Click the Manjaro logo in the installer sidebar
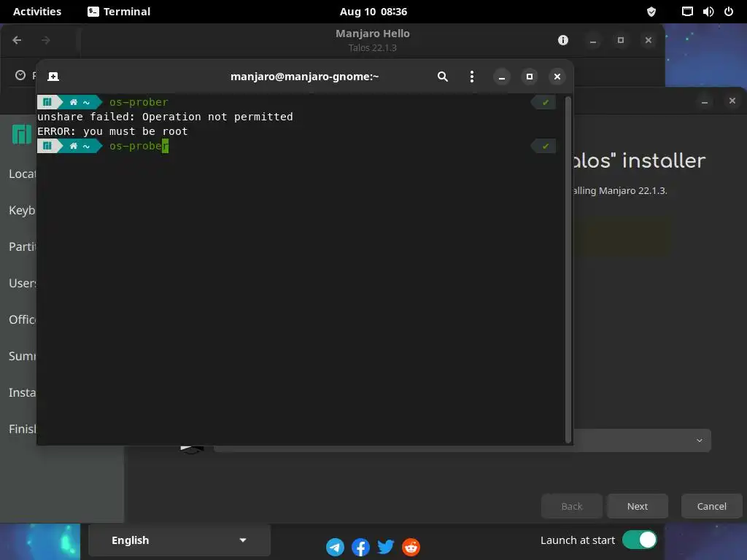The height and width of the screenshot is (560, 747). [x=22, y=134]
